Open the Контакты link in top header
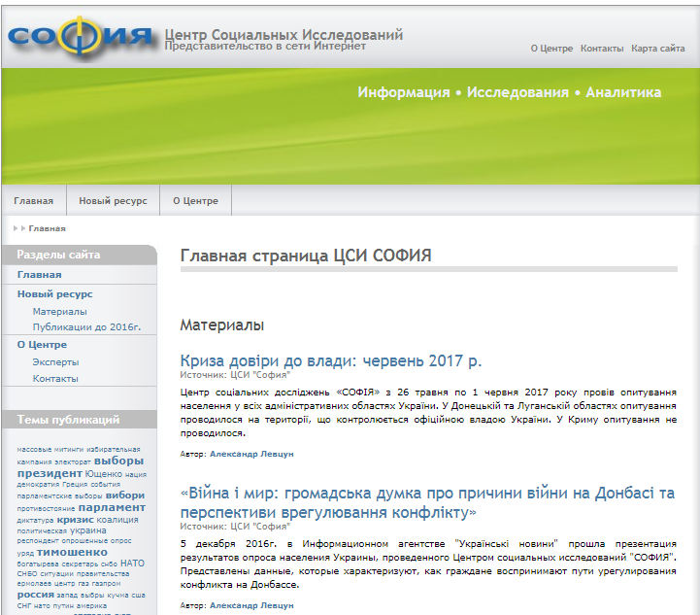700x615 pixels. [x=602, y=49]
